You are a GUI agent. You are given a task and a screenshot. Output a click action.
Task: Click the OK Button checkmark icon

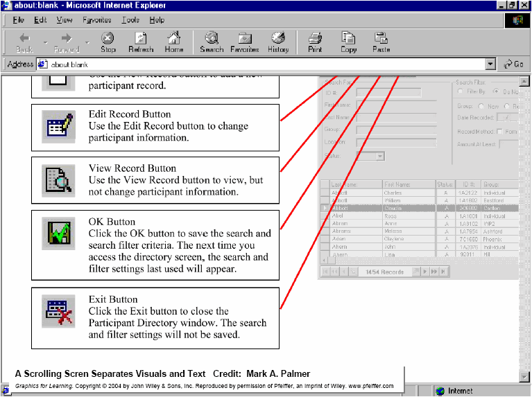click(58, 233)
